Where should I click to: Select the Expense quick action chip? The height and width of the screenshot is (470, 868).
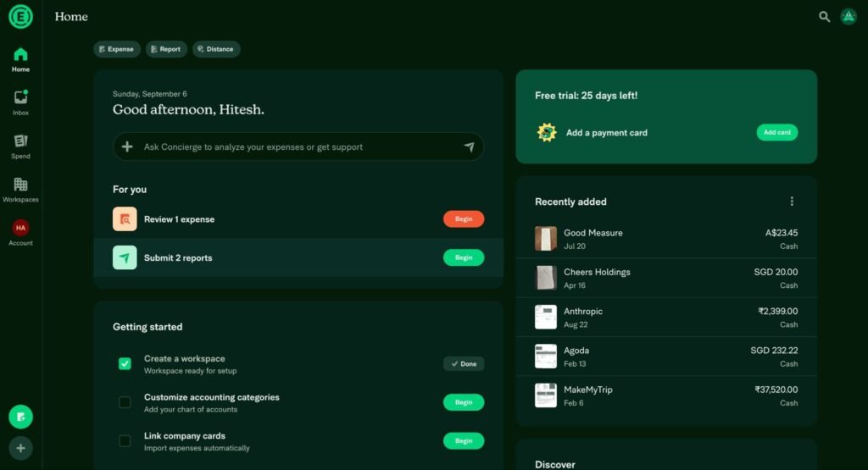117,49
